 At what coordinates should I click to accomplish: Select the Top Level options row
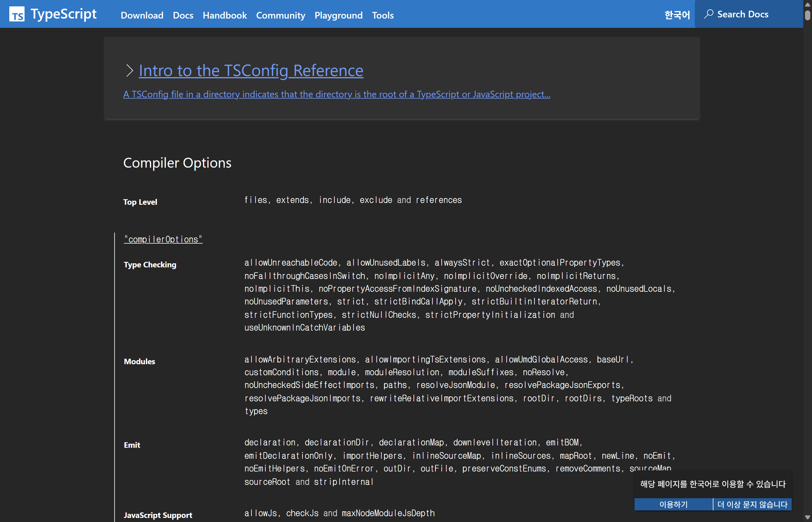click(140, 202)
